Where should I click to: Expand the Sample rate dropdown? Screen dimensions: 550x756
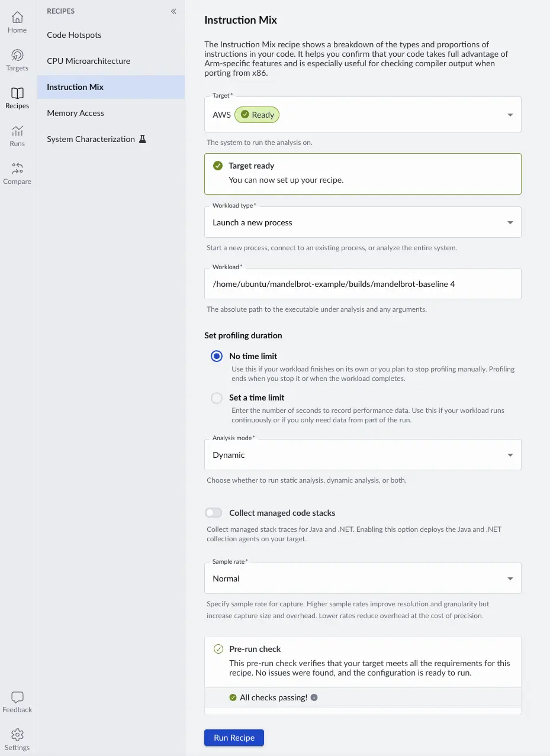click(510, 579)
